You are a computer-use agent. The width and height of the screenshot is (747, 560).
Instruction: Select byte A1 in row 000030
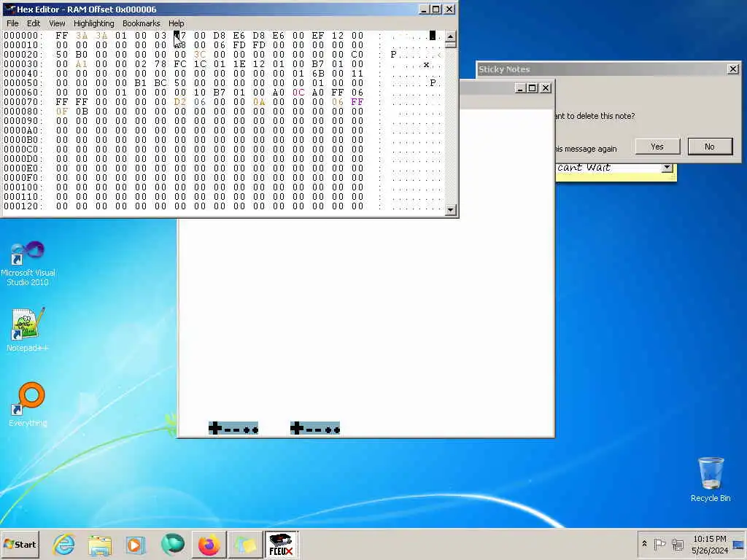pos(82,64)
